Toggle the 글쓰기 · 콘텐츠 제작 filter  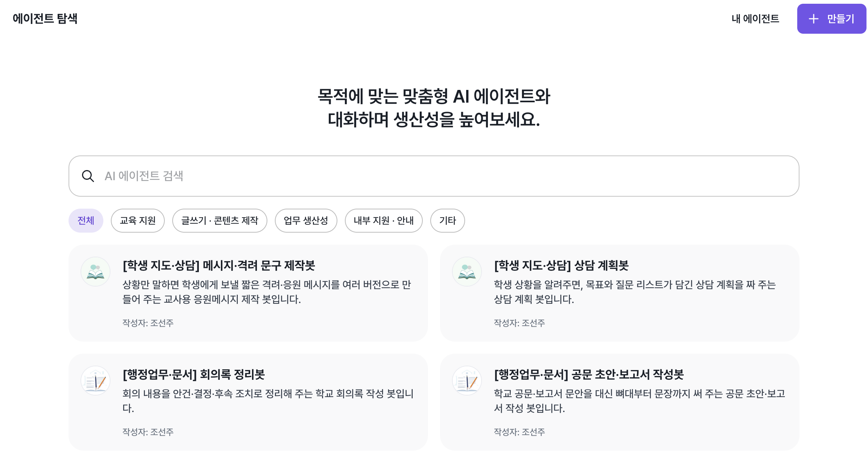pos(219,221)
